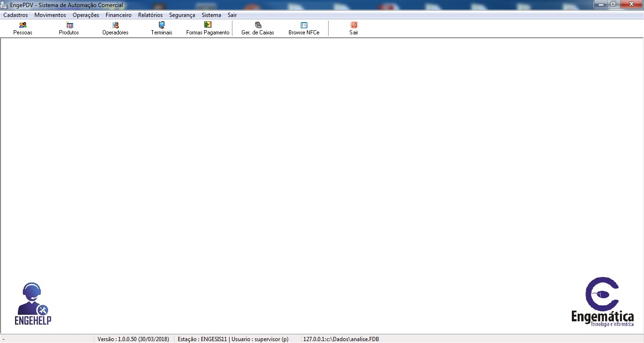The height and width of the screenshot is (343, 644).
Task: Open the Produtos toolbar icon
Action: (69, 28)
